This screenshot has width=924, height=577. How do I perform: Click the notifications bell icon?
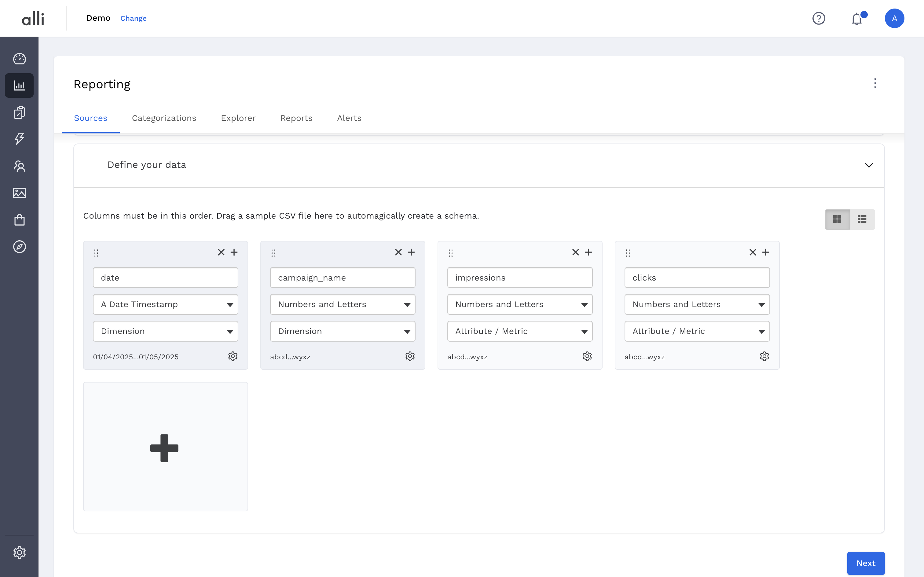(x=857, y=19)
